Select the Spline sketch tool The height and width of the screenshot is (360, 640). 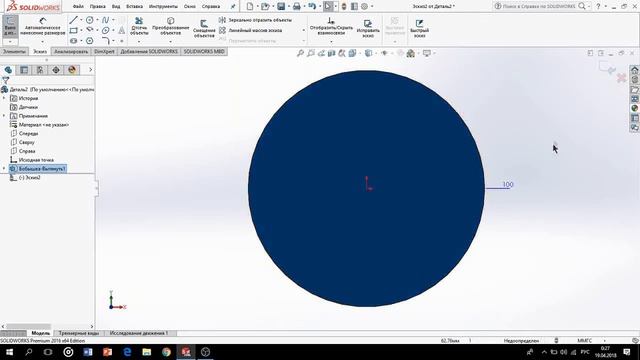[x=105, y=20]
